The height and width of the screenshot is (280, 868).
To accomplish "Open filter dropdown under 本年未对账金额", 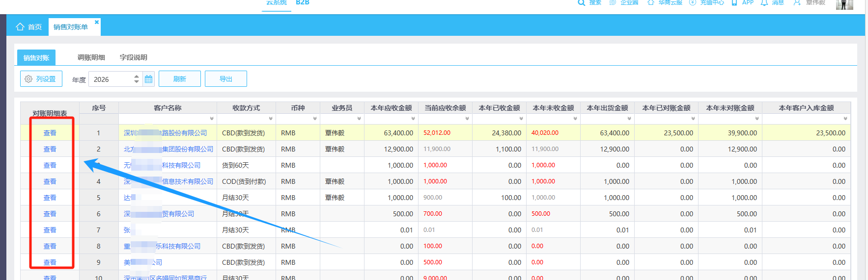I will point(757,119).
